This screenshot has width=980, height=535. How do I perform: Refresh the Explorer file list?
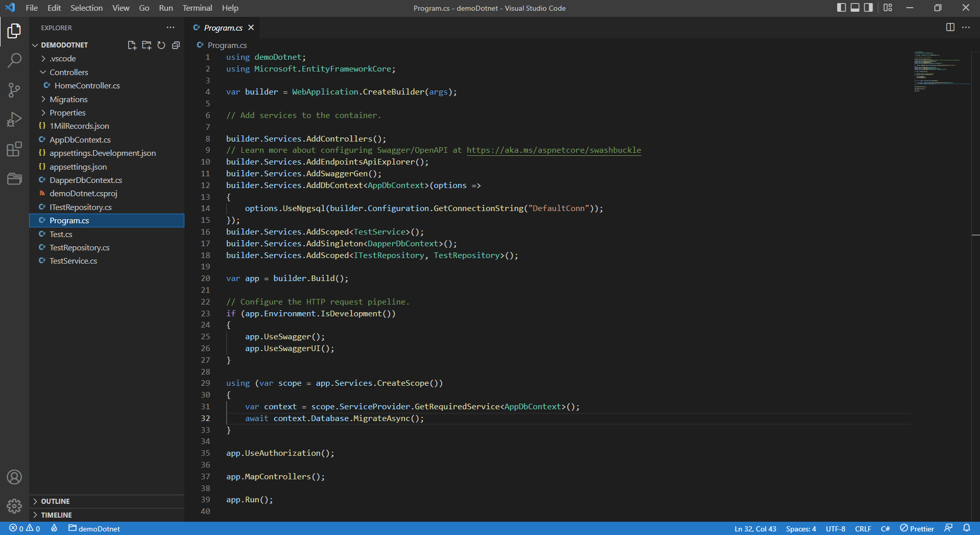click(x=161, y=45)
